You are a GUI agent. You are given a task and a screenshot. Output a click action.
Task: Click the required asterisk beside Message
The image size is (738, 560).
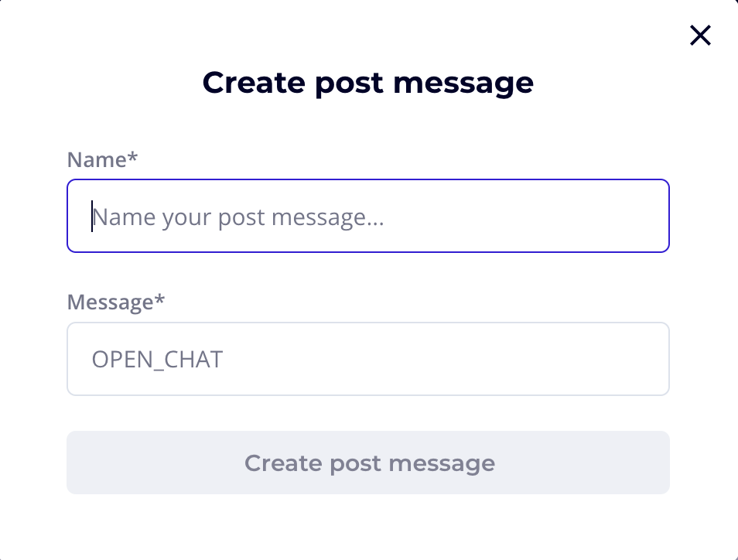pos(160,299)
